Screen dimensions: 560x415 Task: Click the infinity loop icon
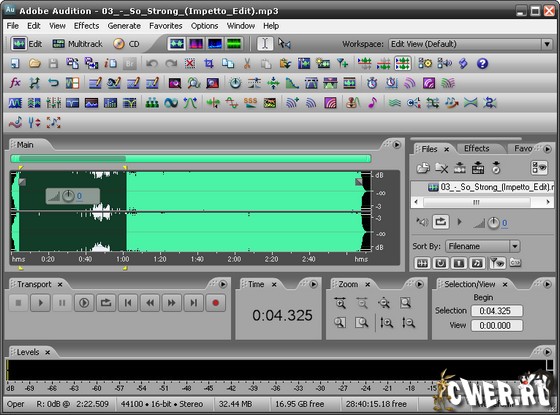coord(171,103)
